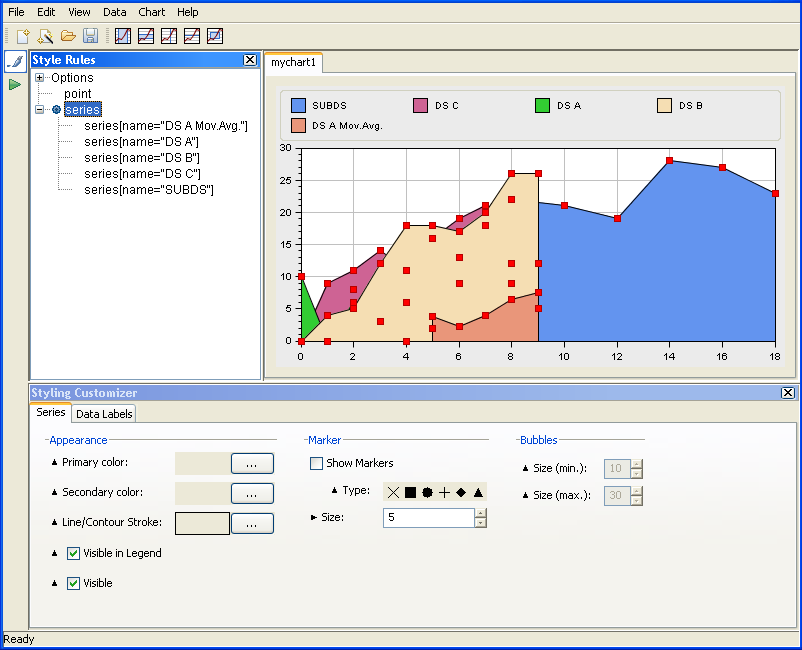Choose the diamond marker type
Viewport: 802px width, 650px height.
[461, 492]
